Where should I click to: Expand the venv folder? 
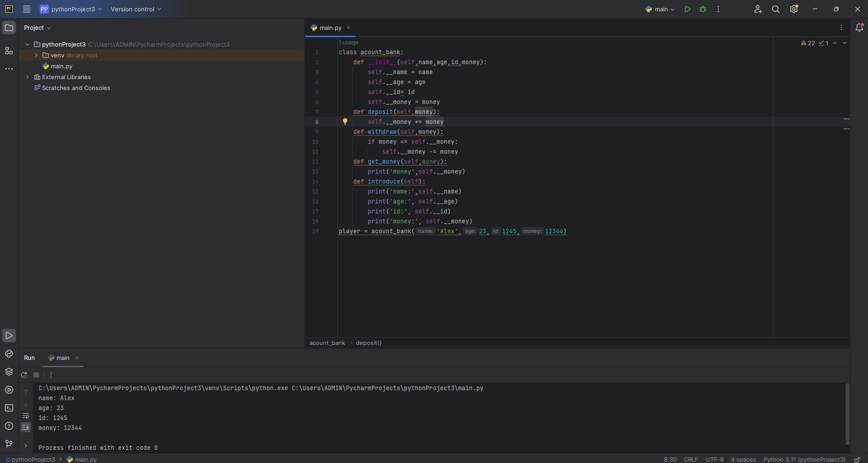click(x=36, y=55)
